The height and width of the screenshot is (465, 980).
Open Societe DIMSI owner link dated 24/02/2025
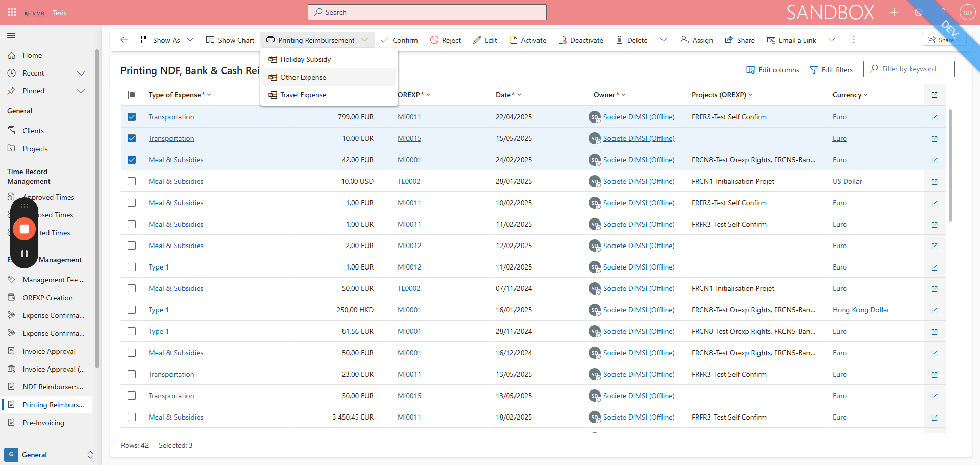pyautogui.click(x=639, y=160)
